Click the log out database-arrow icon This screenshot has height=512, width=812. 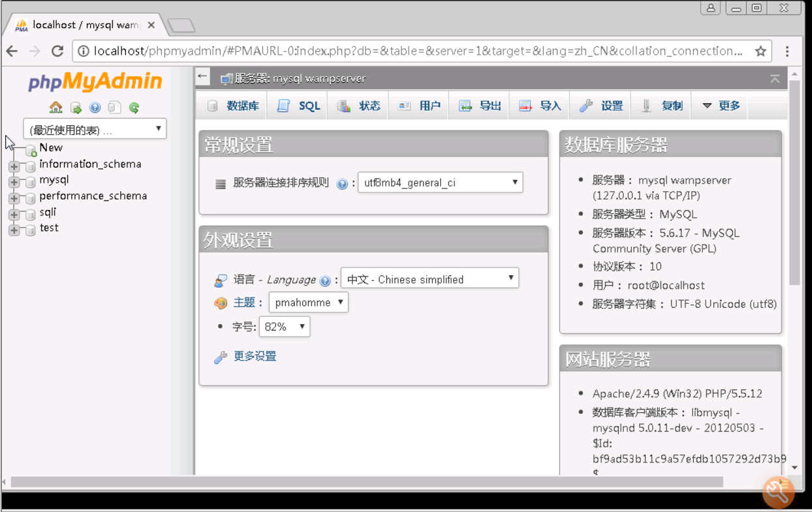pyautogui.click(x=76, y=108)
